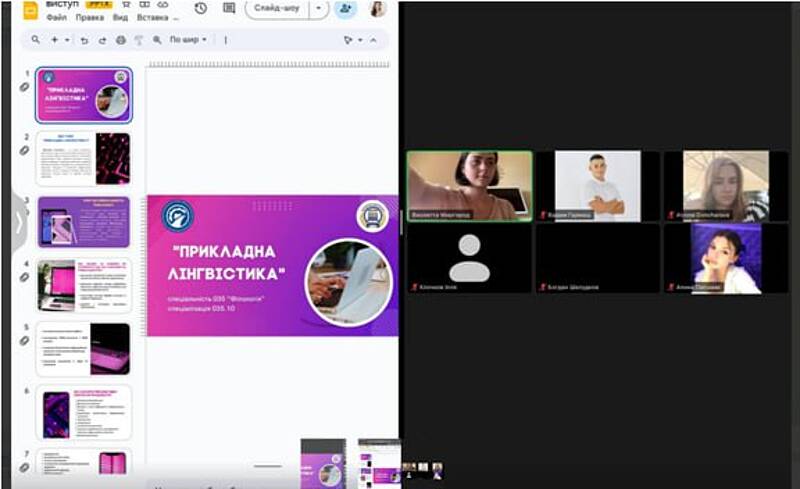The width and height of the screenshot is (800, 489).
Task: Click the Print icon
Action: 120,40
